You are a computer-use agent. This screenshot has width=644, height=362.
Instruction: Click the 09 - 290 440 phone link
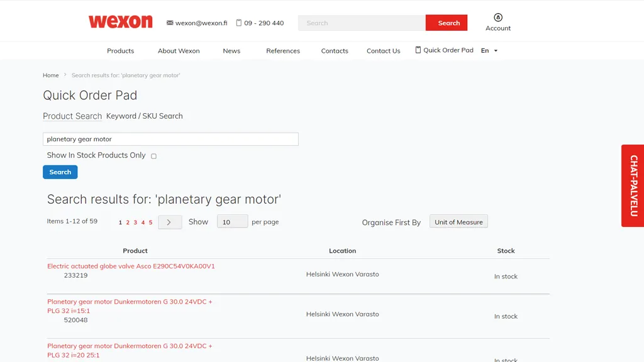click(x=264, y=23)
